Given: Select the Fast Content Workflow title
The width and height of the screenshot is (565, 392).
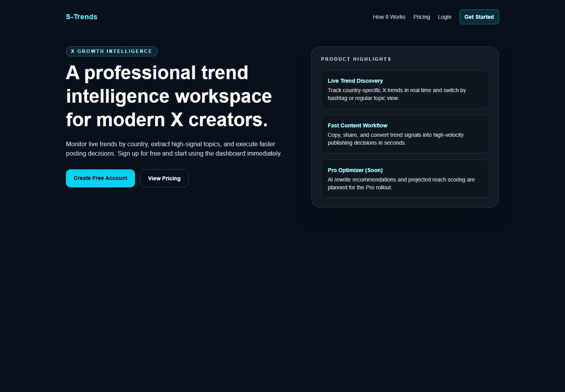Looking at the screenshot, I should point(357,125).
